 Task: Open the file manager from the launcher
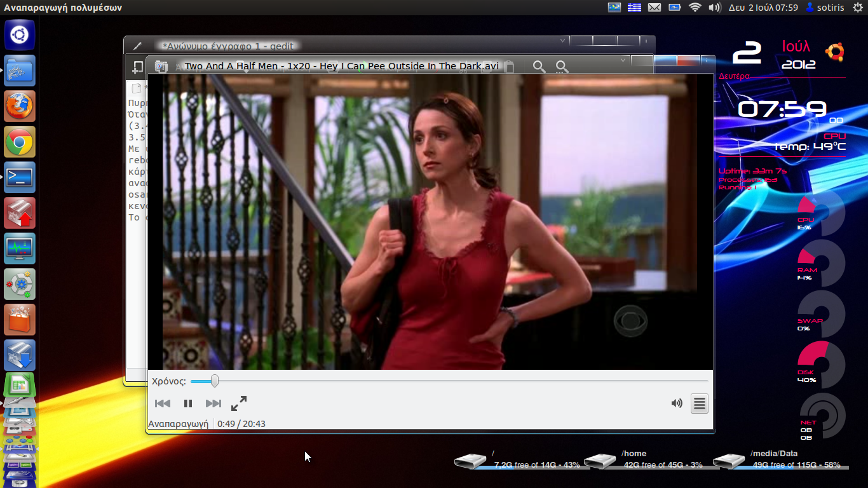click(20, 71)
